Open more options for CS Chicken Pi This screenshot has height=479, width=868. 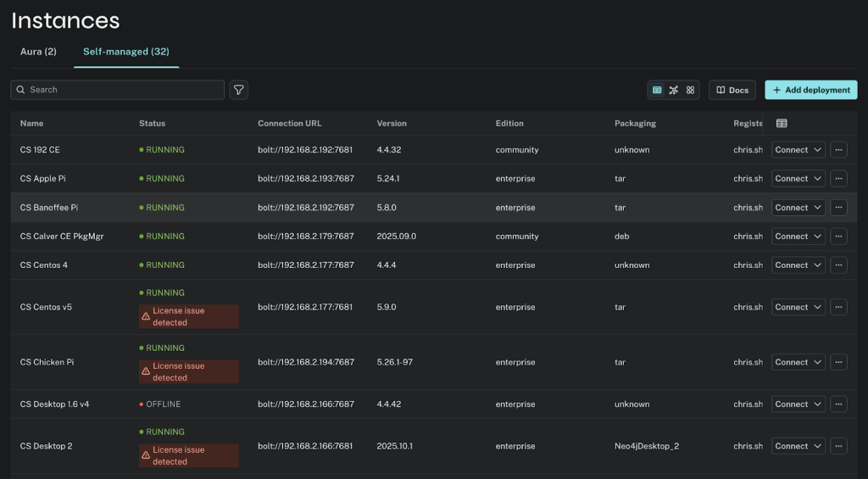coord(838,362)
